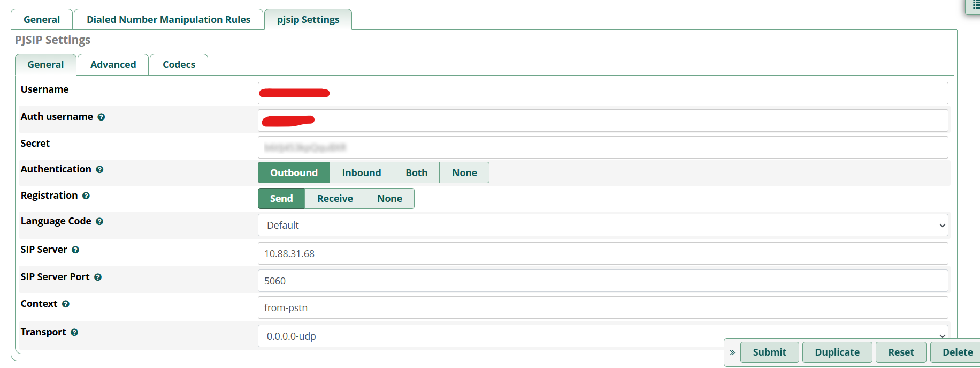
Task: Click the Username label
Action: 44,89
